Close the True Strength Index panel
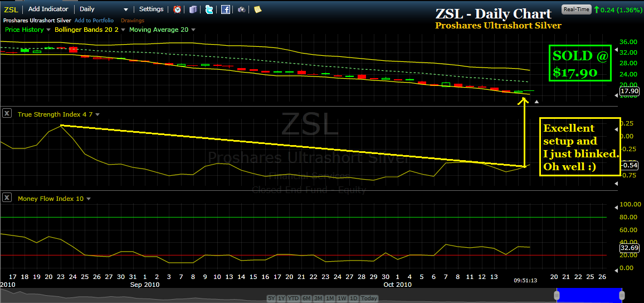Viewport: 644px width, 303px height. click(x=7, y=114)
